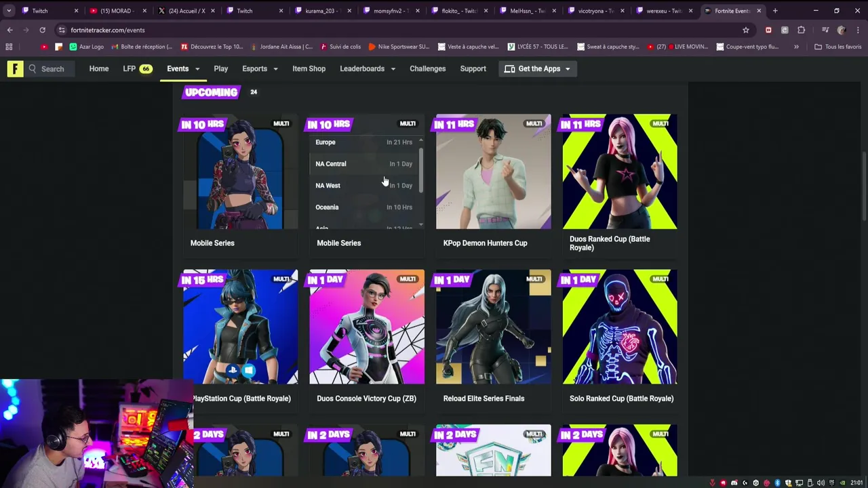This screenshot has width=868, height=488.
Task: Click the PlayStation logo on PlayStation Cup card
Action: point(233,370)
